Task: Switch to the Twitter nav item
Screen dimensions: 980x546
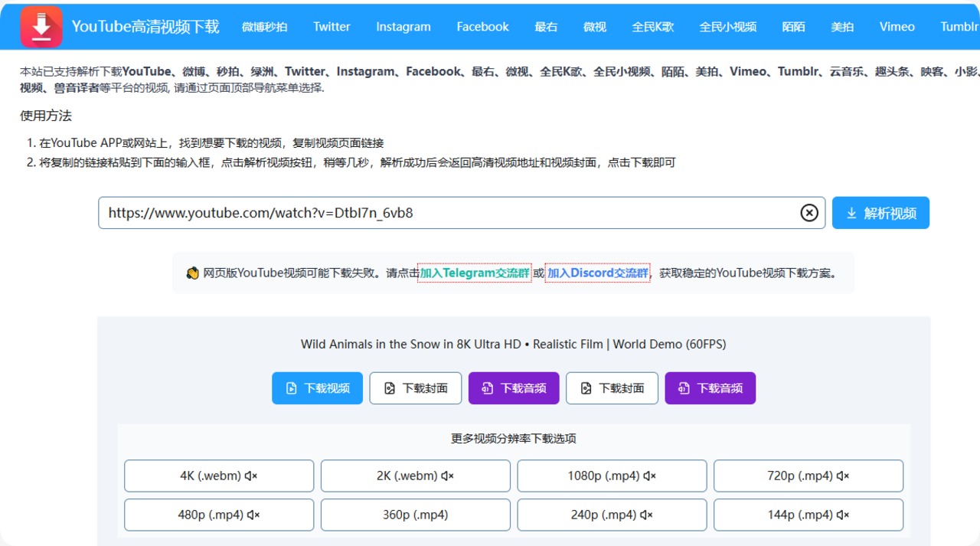Action: coord(332,27)
